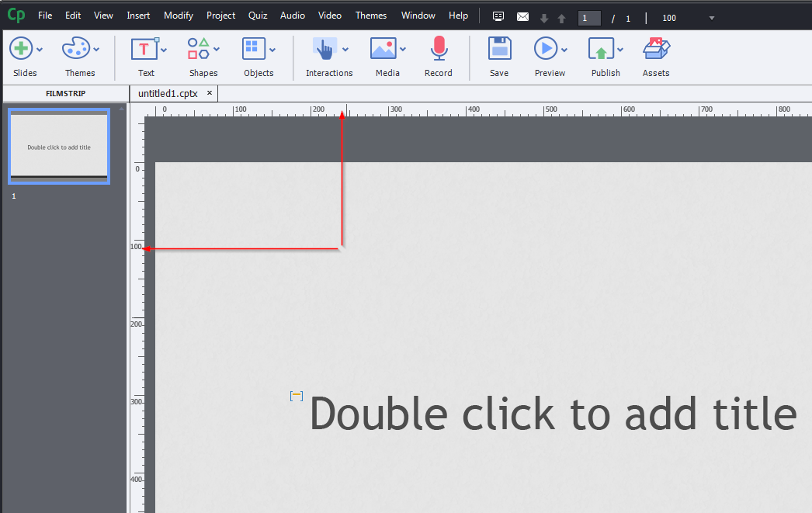
Task: Insert media using the Media icon
Action: click(x=383, y=49)
